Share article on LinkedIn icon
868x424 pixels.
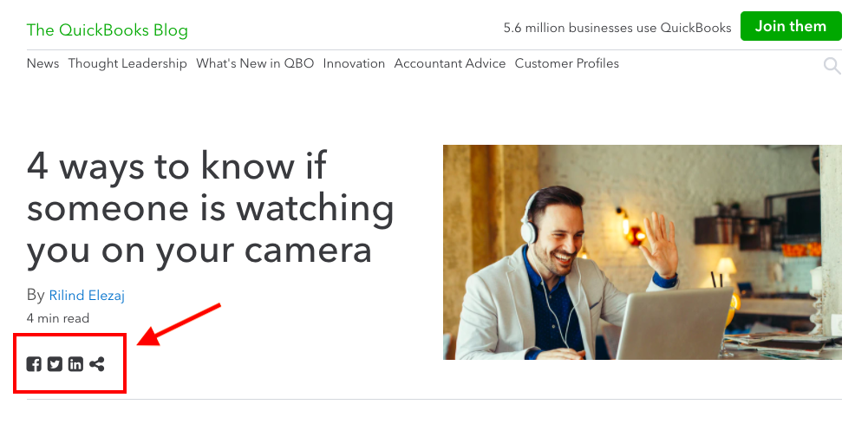[x=75, y=364]
